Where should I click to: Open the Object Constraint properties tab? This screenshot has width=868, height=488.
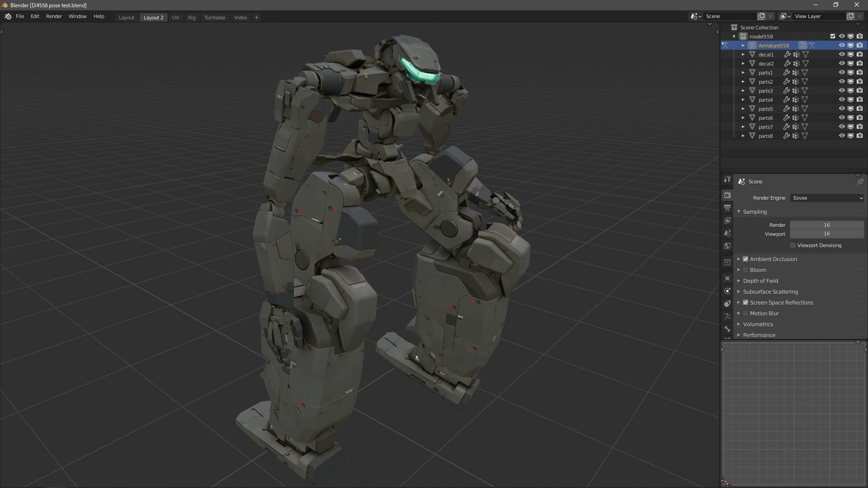727,304
